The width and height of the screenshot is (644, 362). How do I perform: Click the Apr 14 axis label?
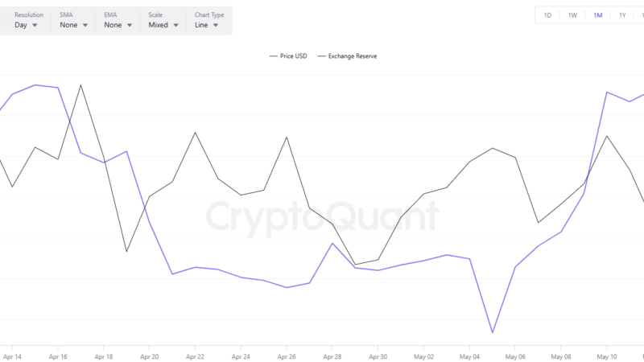pos(12,356)
